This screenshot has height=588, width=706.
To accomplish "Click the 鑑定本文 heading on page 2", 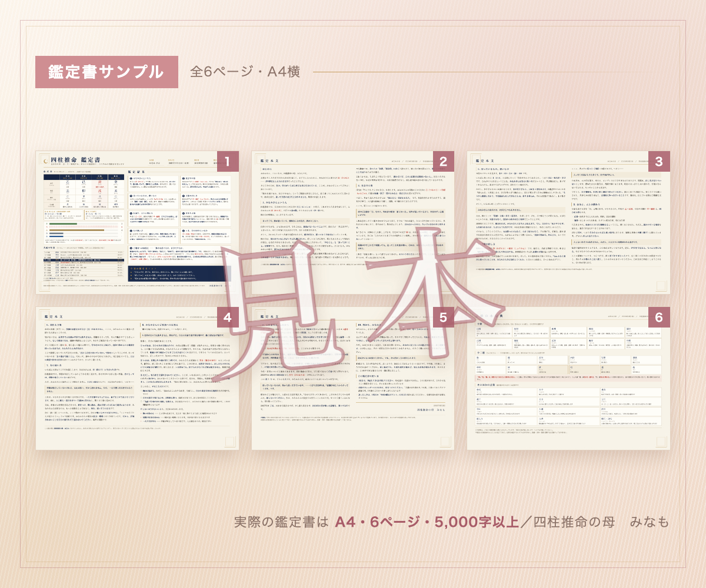I will click(269, 160).
